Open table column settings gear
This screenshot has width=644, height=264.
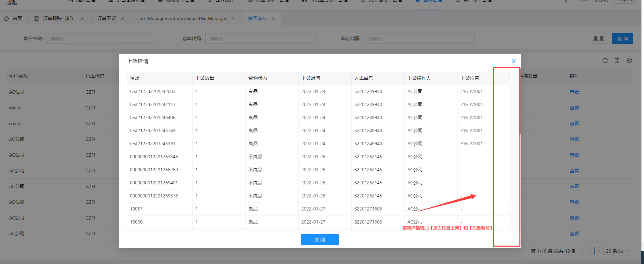pyautogui.click(x=629, y=61)
